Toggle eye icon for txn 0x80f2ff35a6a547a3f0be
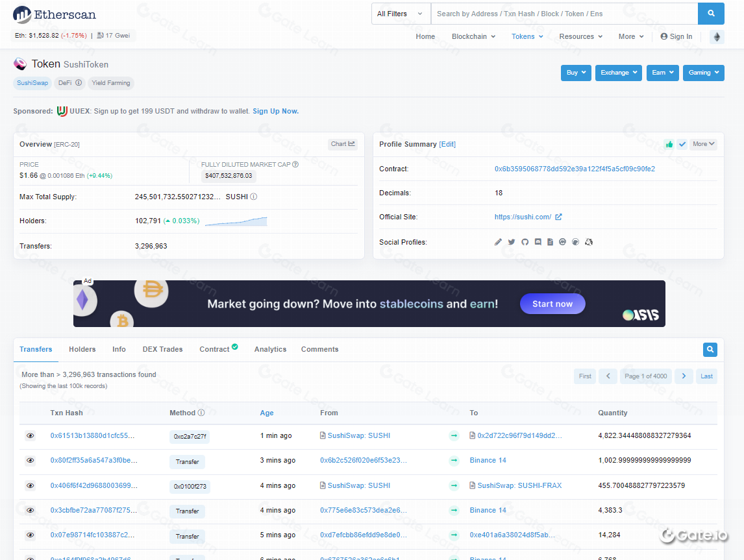The image size is (744, 560). [x=31, y=461]
